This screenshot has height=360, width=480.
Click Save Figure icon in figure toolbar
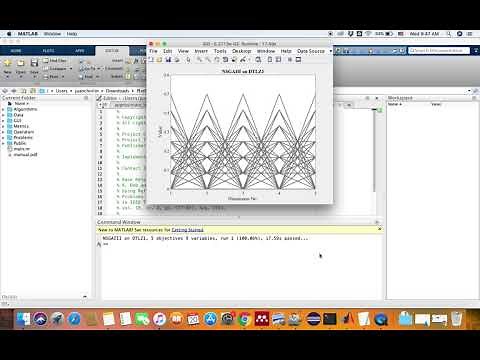168,60
